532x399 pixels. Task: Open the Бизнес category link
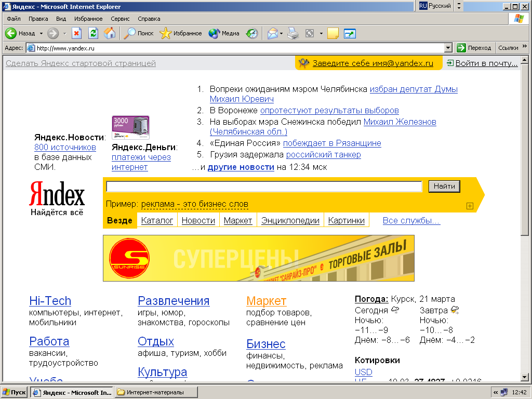click(x=266, y=344)
